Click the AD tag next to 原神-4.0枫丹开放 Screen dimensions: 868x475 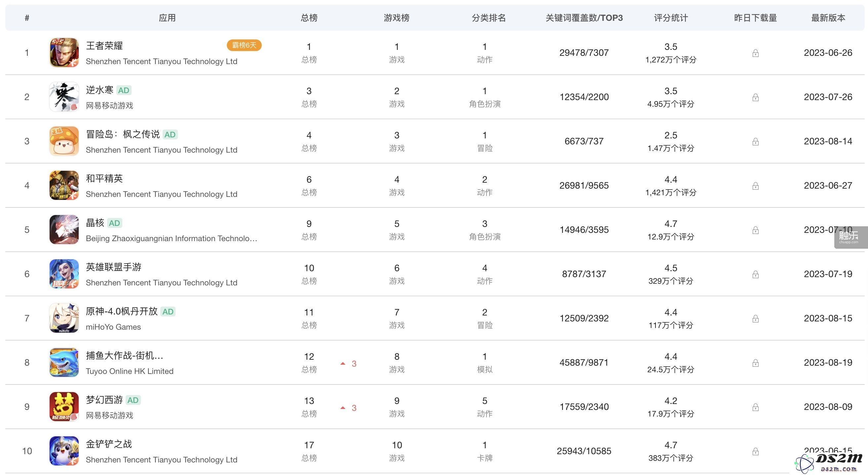click(x=168, y=312)
